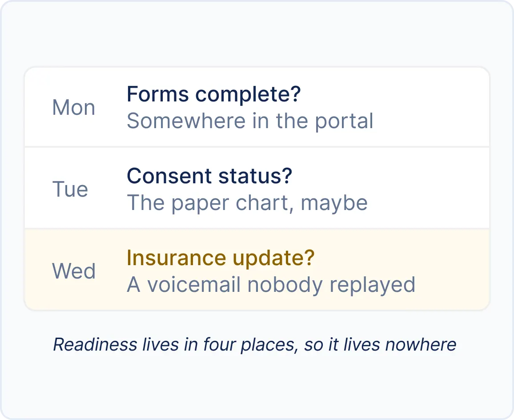Click 'A voicemail nobody replayed' text
The height and width of the screenshot is (420, 514).
click(x=271, y=284)
